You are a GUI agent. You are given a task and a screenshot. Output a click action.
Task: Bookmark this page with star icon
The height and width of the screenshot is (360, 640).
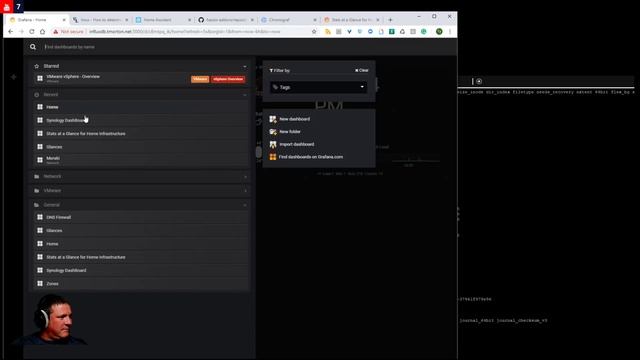tap(314, 31)
